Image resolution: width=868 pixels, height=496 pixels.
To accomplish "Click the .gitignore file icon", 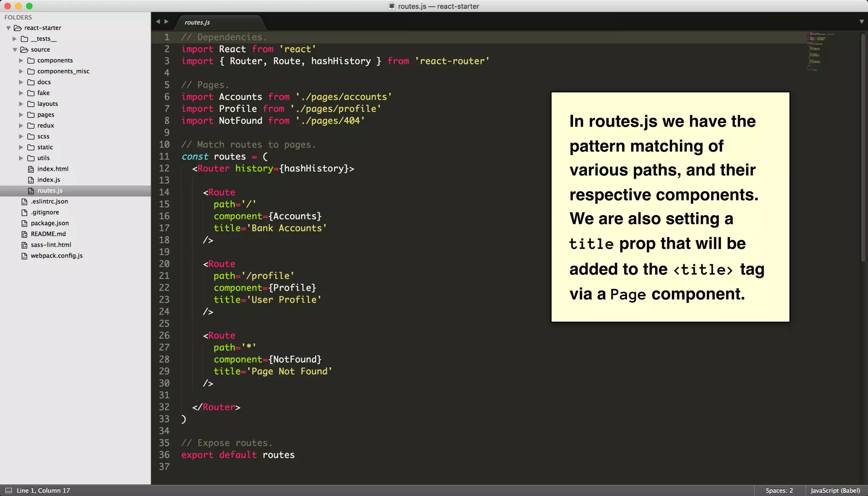I will click(x=25, y=213).
